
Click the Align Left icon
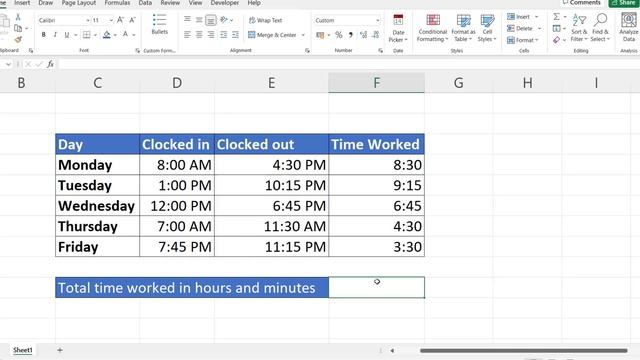tap(187, 35)
